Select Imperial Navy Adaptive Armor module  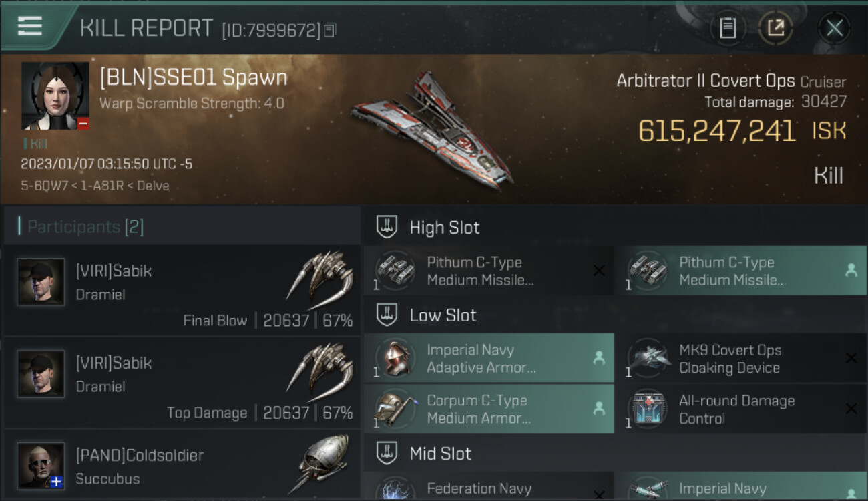pyautogui.click(x=488, y=358)
